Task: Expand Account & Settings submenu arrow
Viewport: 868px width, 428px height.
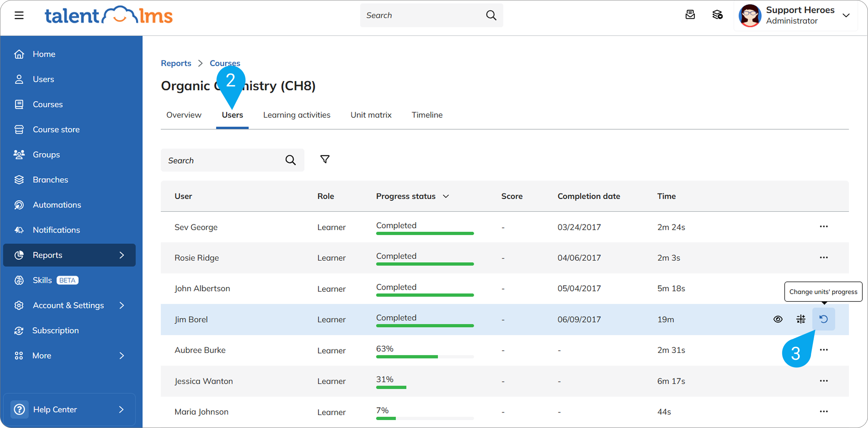Action: [121, 305]
